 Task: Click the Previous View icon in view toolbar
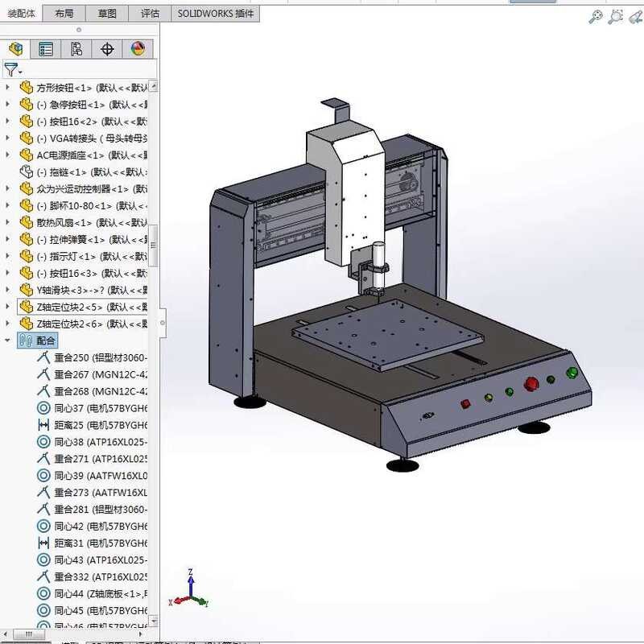click(636, 16)
